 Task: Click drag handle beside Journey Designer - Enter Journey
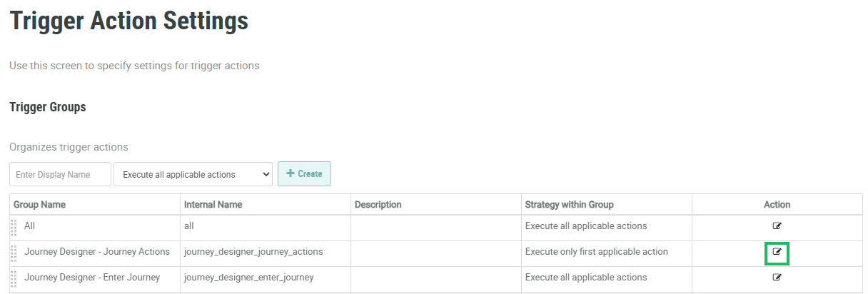(x=14, y=278)
